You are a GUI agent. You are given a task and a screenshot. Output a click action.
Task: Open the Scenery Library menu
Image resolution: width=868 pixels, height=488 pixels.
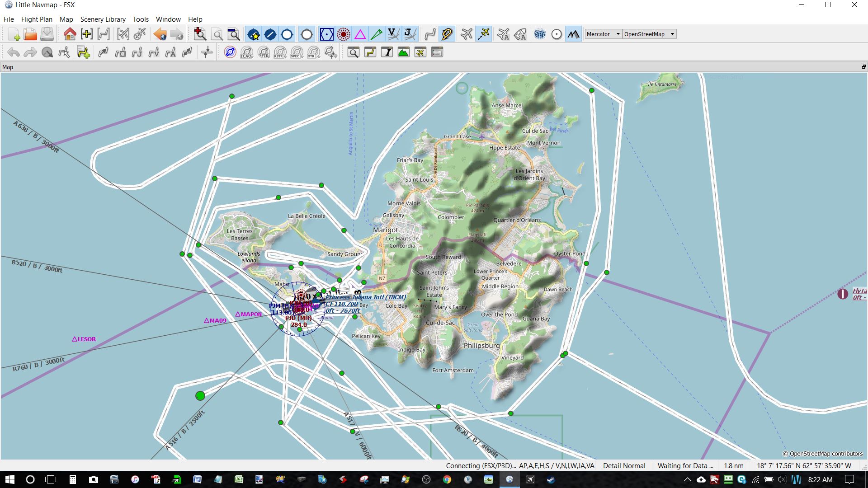103,19
